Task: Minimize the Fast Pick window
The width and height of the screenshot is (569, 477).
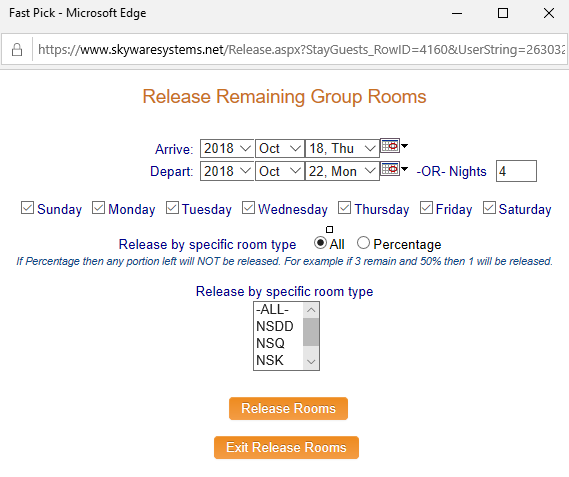Action: (457, 13)
